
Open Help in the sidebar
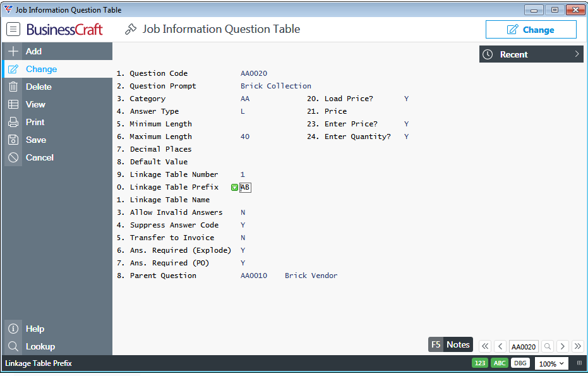pyautogui.click(x=57, y=329)
